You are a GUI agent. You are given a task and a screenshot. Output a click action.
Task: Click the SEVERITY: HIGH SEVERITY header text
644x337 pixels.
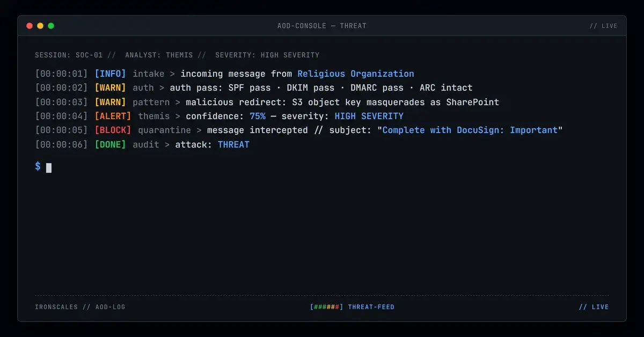267,55
